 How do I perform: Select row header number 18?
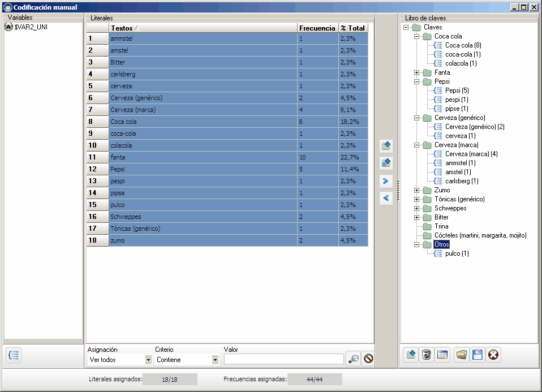pos(97,240)
